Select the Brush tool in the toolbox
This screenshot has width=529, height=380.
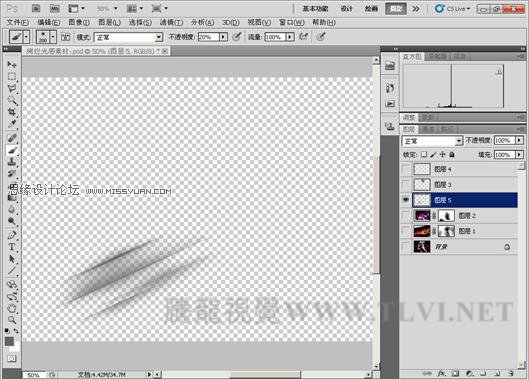tap(12, 150)
